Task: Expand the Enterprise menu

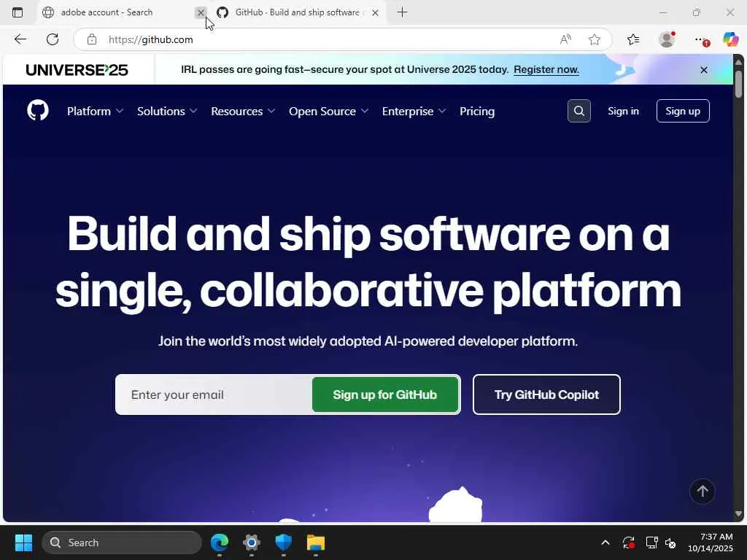Action: tap(414, 111)
